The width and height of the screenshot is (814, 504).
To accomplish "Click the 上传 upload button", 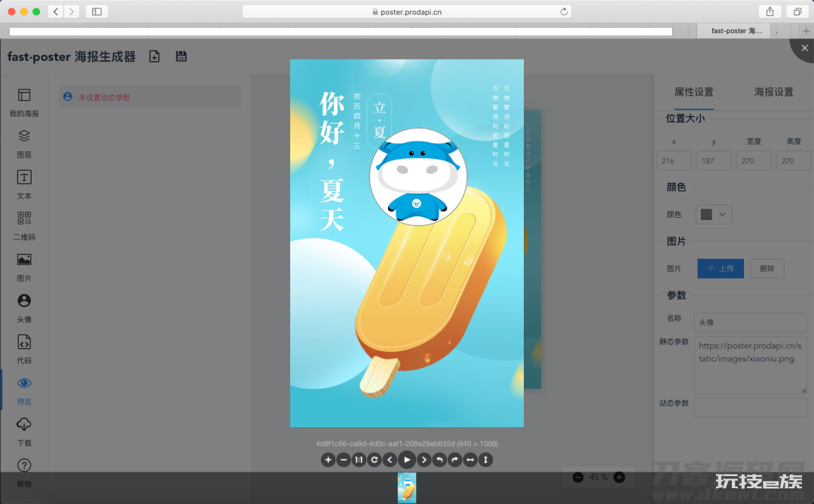I will [x=721, y=268].
